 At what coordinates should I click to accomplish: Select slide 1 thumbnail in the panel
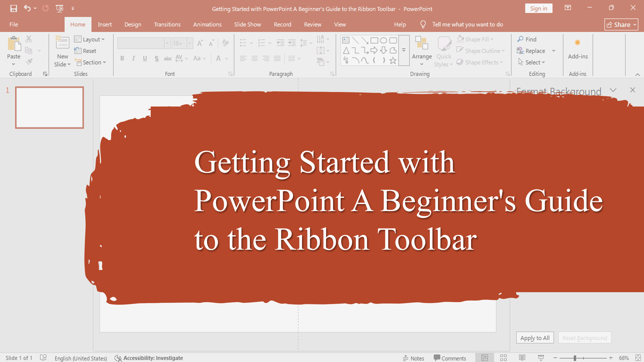[x=50, y=107]
